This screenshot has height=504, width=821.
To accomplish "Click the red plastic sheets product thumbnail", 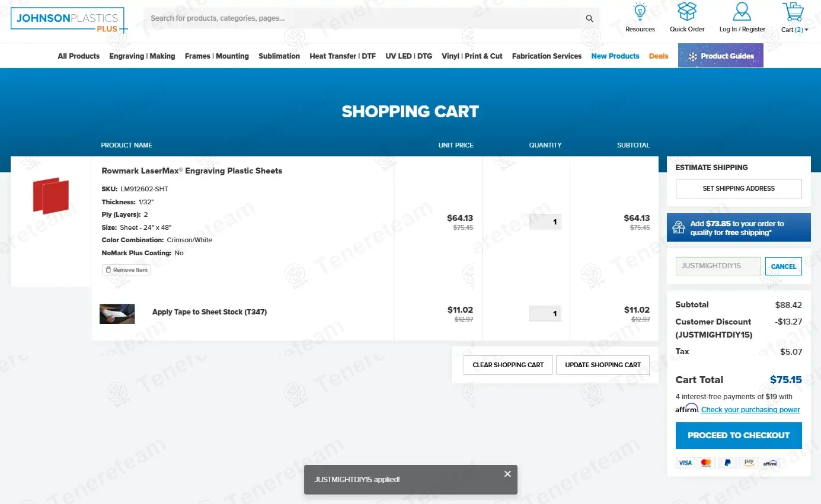I will pyautogui.click(x=51, y=195).
